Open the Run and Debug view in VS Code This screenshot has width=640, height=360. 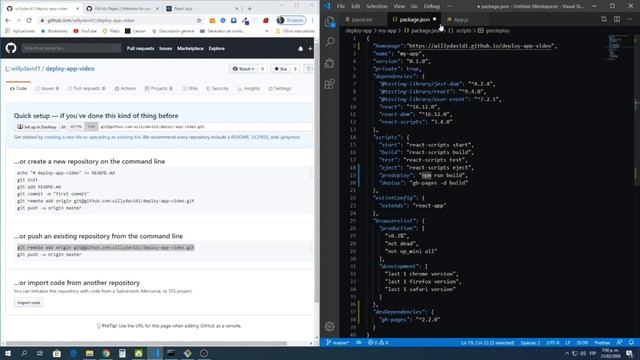coord(330,62)
